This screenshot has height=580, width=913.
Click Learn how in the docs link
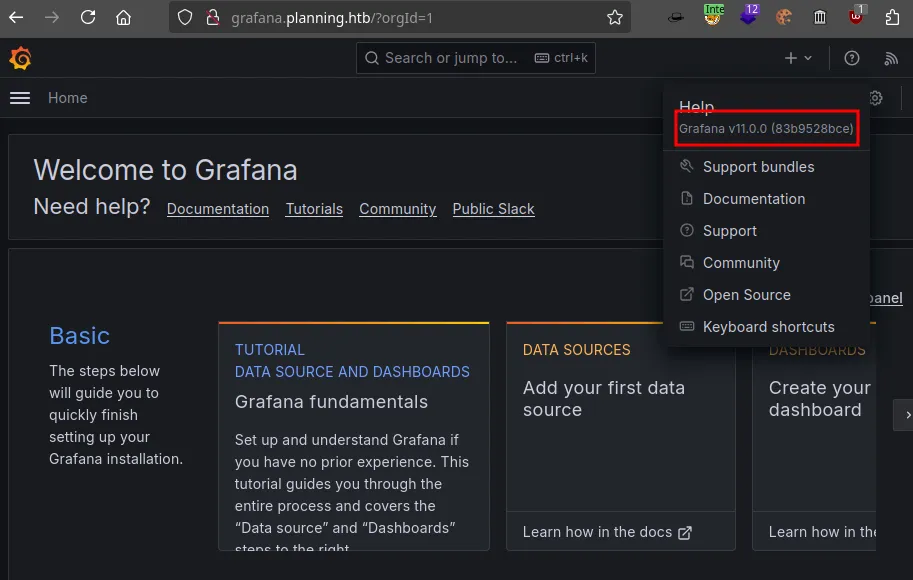click(x=607, y=532)
